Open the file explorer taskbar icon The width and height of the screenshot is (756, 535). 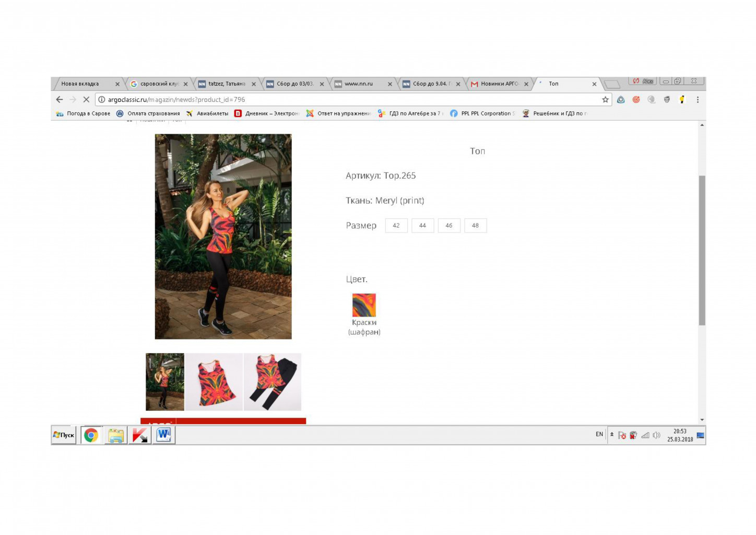click(x=116, y=435)
